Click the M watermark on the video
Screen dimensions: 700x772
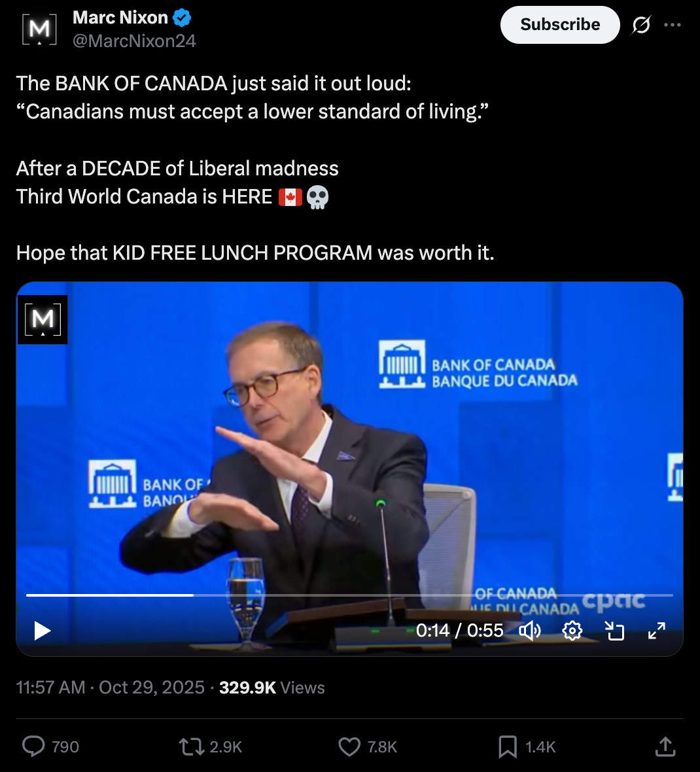pyautogui.click(x=43, y=319)
